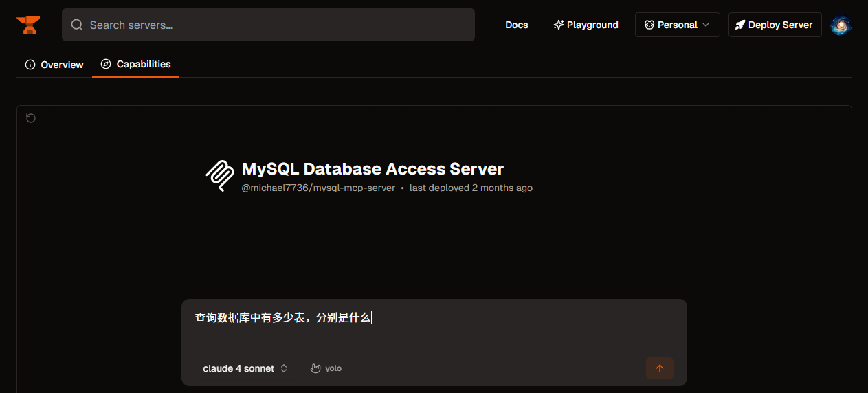
Task: Send the message with the arrow button
Action: (x=660, y=368)
